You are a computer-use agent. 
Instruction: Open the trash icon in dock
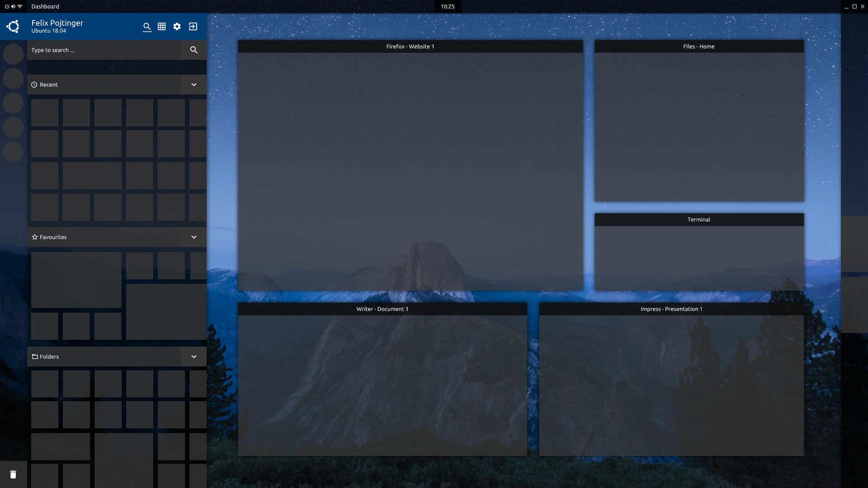(13, 474)
